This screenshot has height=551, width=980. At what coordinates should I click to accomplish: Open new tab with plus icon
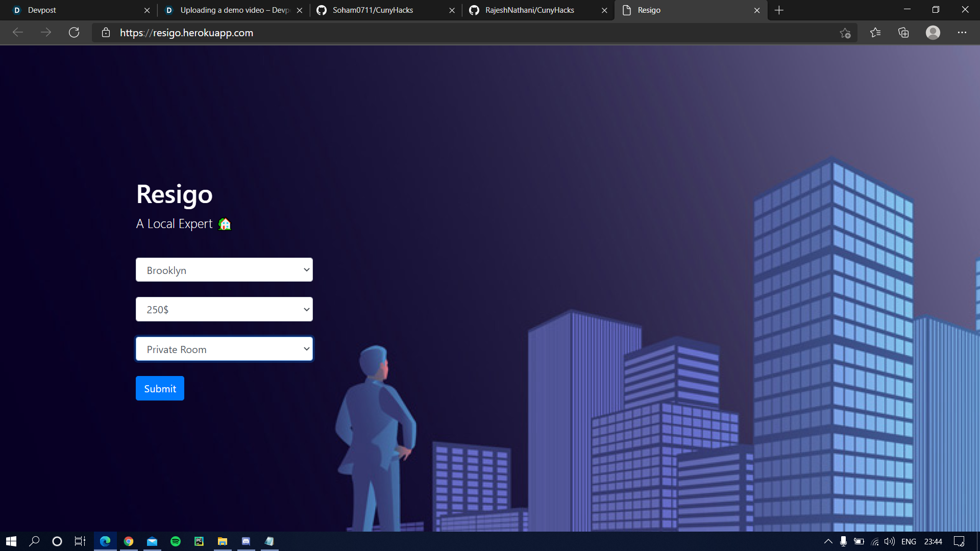(779, 10)
